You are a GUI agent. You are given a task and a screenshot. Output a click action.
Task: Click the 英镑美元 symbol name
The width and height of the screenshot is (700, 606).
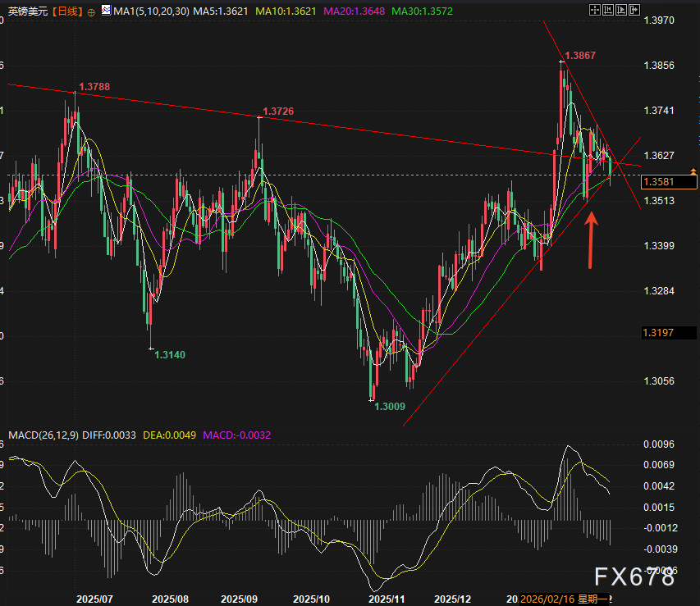click(26, 12)
